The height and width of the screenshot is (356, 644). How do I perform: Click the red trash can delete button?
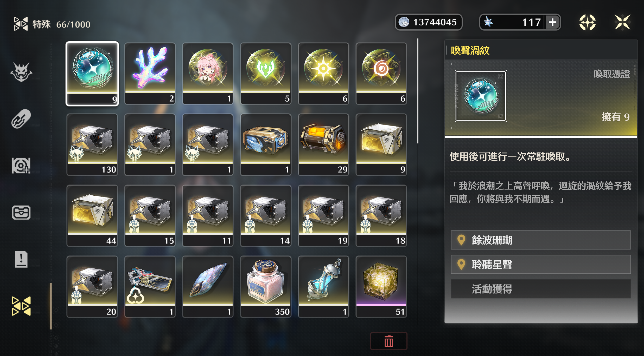[x=389, y=341]
